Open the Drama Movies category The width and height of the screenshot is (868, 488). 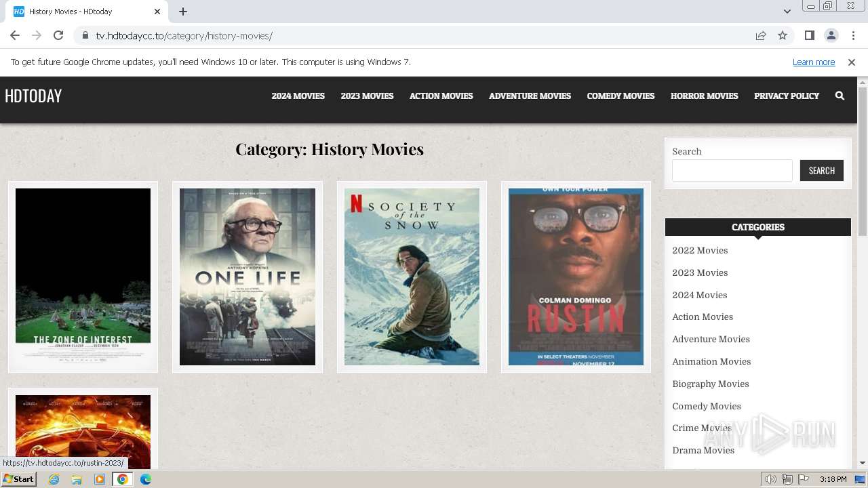703,450
